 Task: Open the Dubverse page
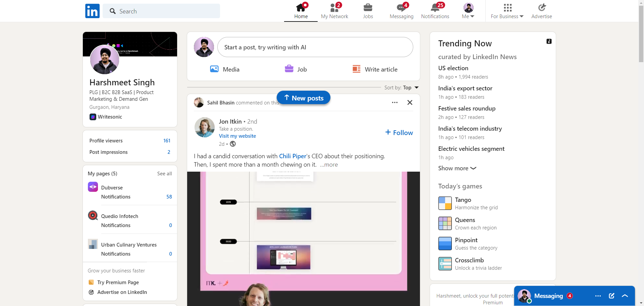112,188
